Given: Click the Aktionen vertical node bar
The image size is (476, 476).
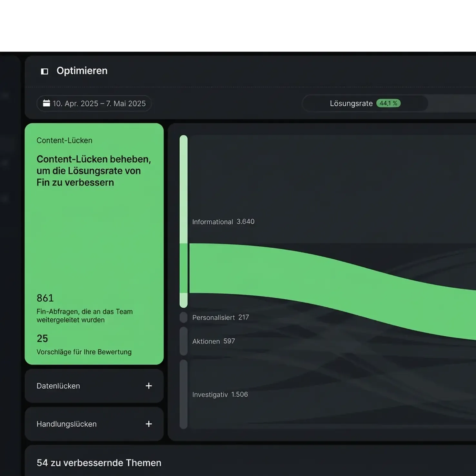Looking at the screenshot, I should click(x=183, y=341).
